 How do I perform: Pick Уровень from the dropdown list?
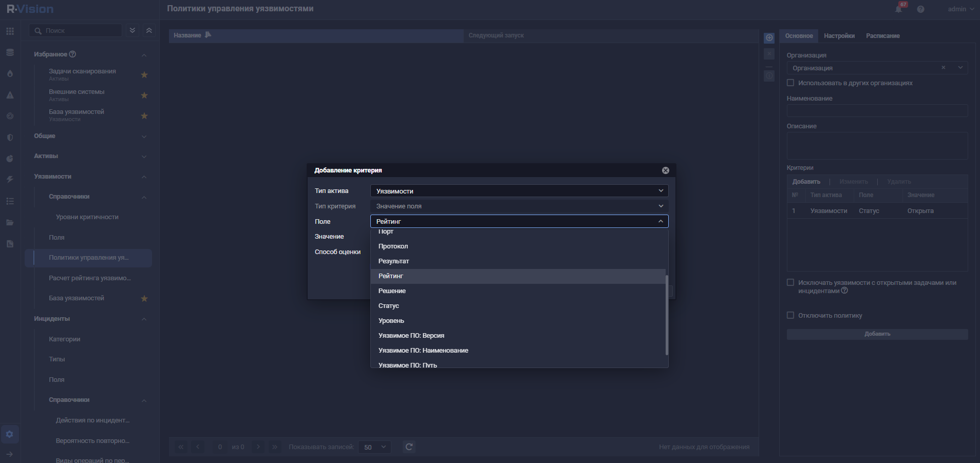[x=518, y=321]
